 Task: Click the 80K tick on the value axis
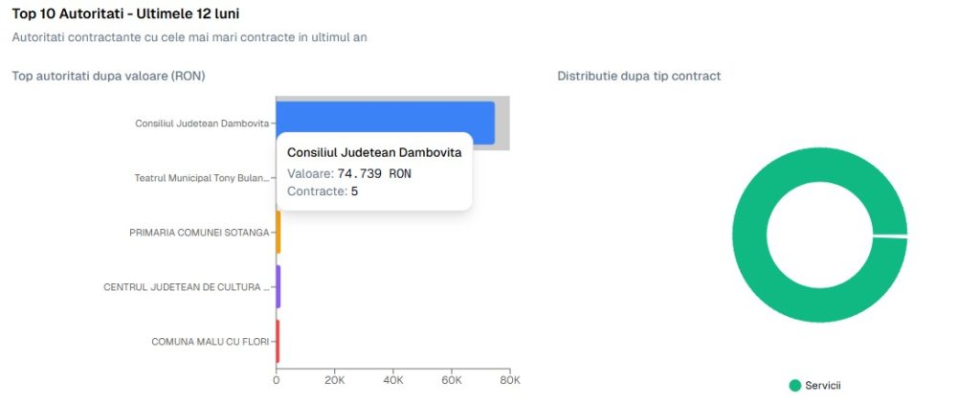click(x=510, y=381)
